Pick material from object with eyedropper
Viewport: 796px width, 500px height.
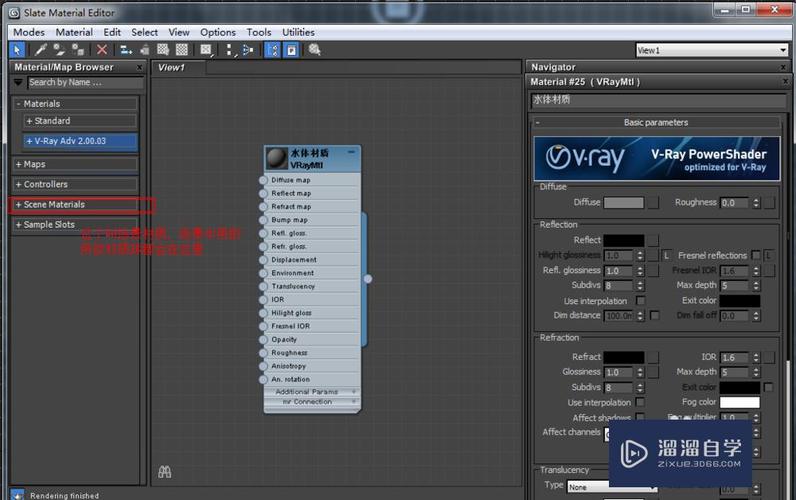click(41, 50)
